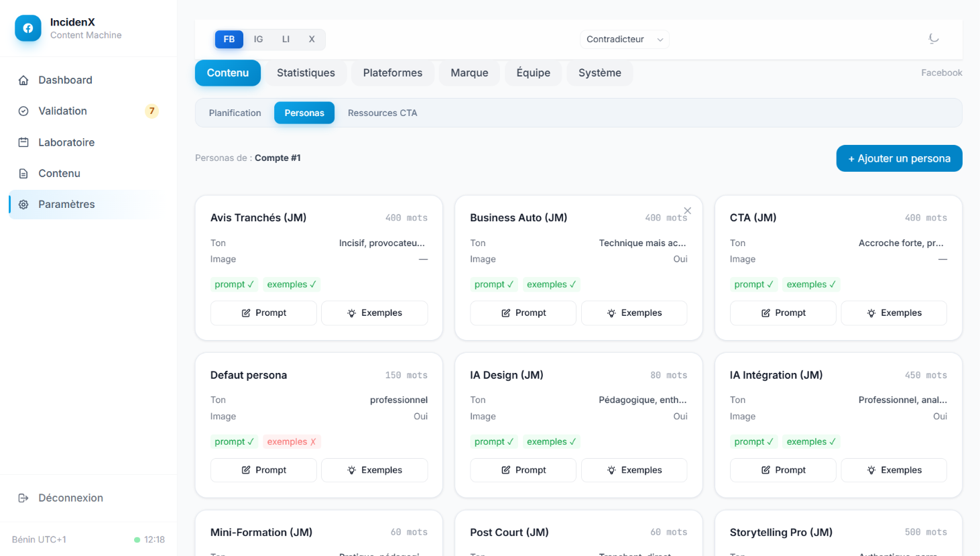Switch to the Planification sub-tab
Screen dimensions: 980x556
[235, 113]
